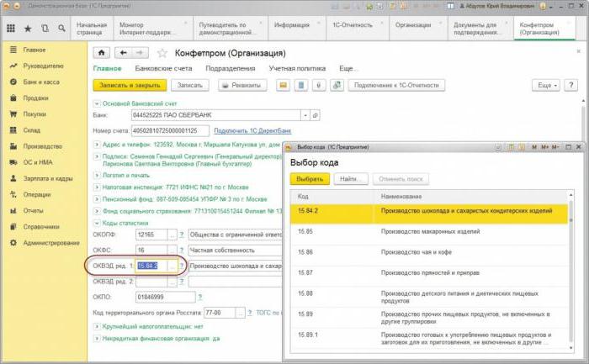The height and width of the screenshot is (364, 589).
Task: Expand Фонд социального страхования group
Action: (x=97, y=211)
